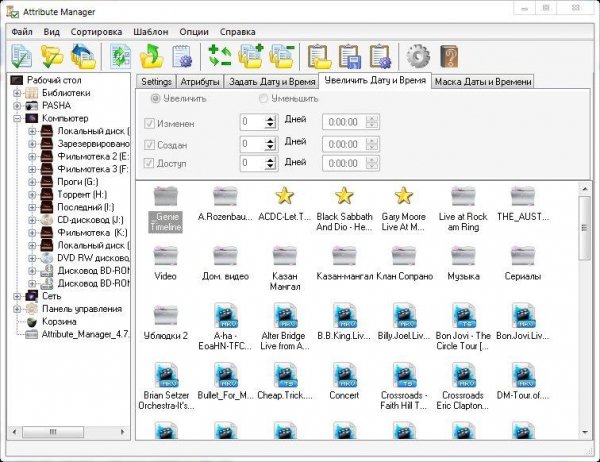Click the Создан days spinner arrows
The height and width of the screenshot is (462, 600).
pos(270,144)
